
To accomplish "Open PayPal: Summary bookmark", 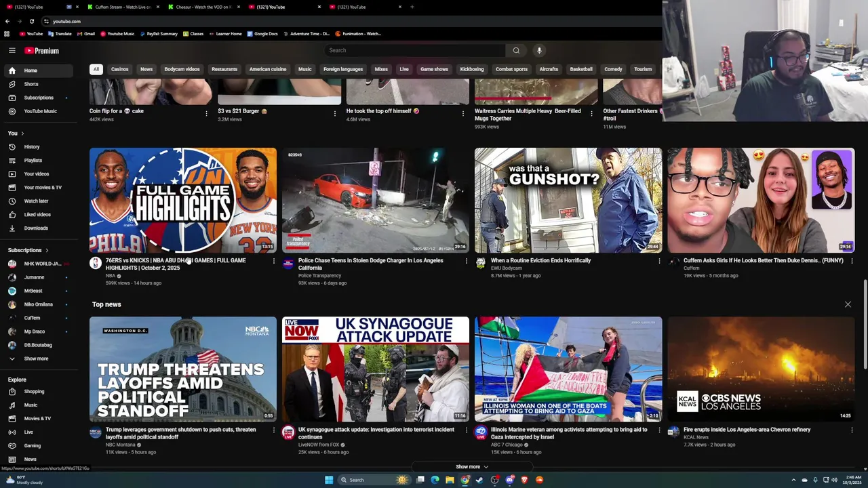I will pyautogui.click(x=159, y=33).
